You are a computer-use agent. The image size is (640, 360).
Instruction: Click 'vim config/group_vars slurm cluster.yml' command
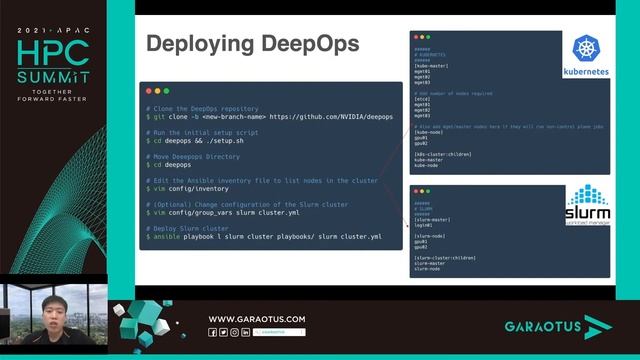tap(223, 213)
